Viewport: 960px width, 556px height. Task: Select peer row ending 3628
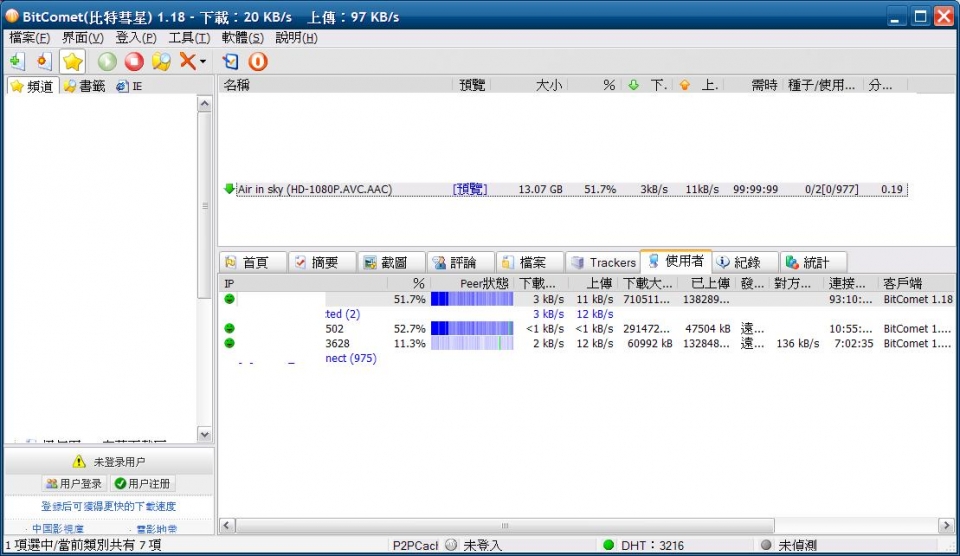587,344
